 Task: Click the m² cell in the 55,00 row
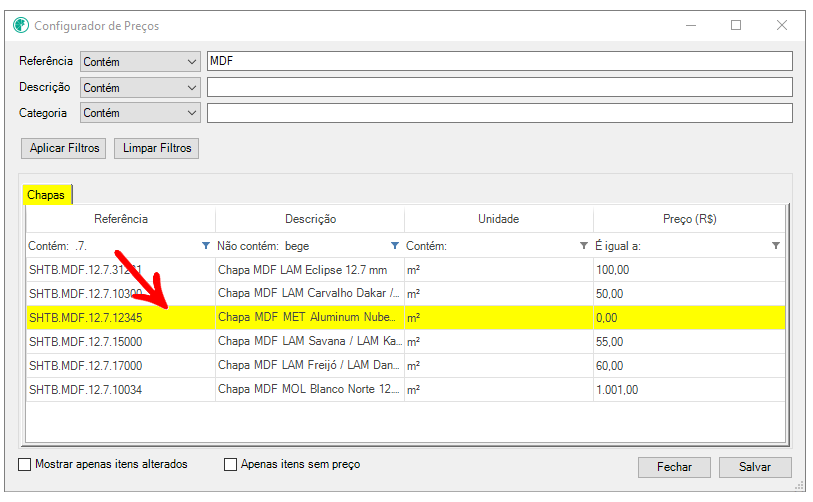click(499, 342)
